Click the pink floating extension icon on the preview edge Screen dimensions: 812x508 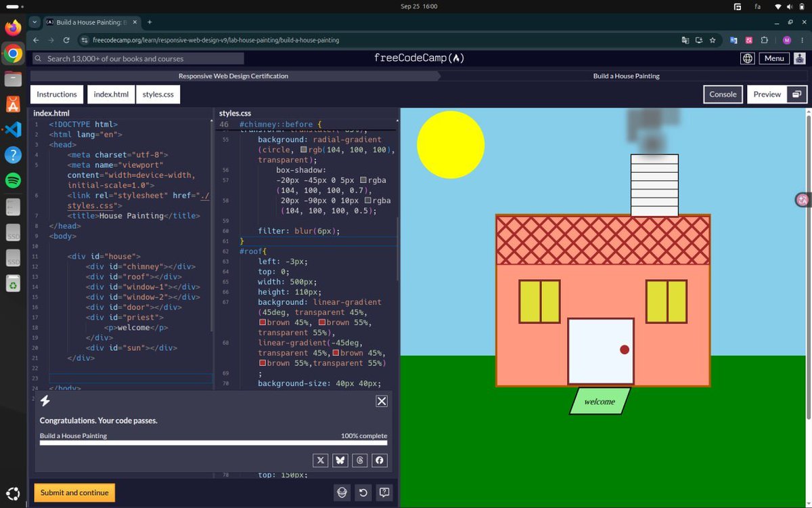pyautogui.click(x=803, y=199)
